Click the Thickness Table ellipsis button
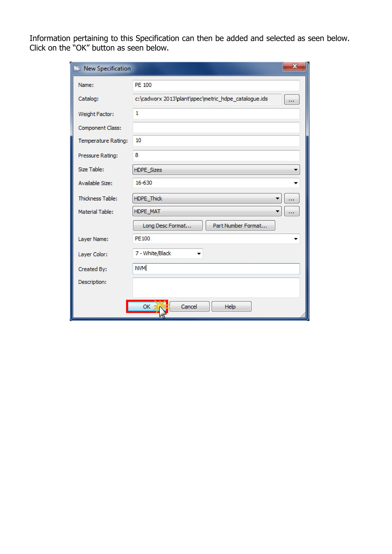392x554 pixels. [292, 198]
